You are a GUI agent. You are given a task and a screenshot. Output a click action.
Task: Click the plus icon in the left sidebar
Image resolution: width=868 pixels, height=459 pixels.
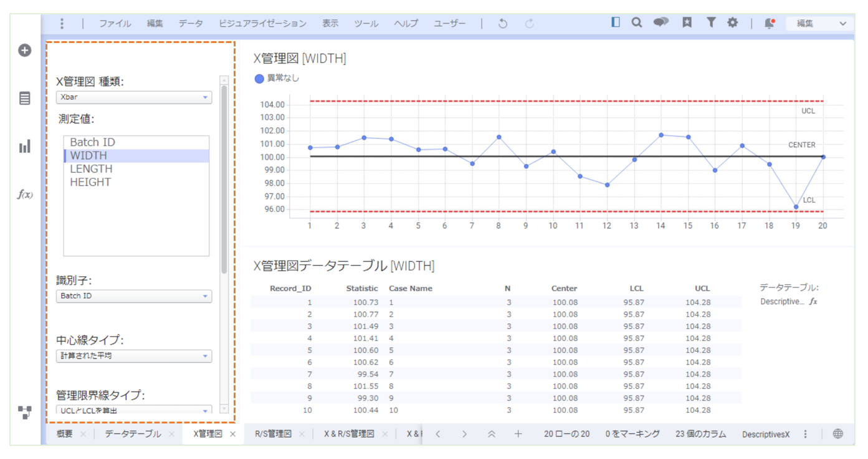[25, 51]
